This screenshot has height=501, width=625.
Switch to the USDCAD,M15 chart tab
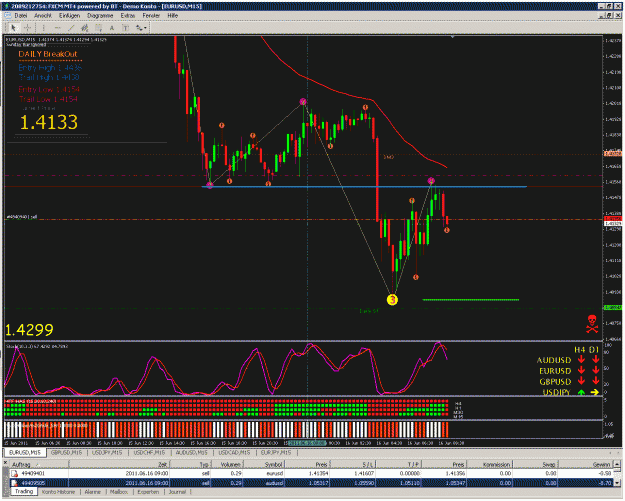234,452
